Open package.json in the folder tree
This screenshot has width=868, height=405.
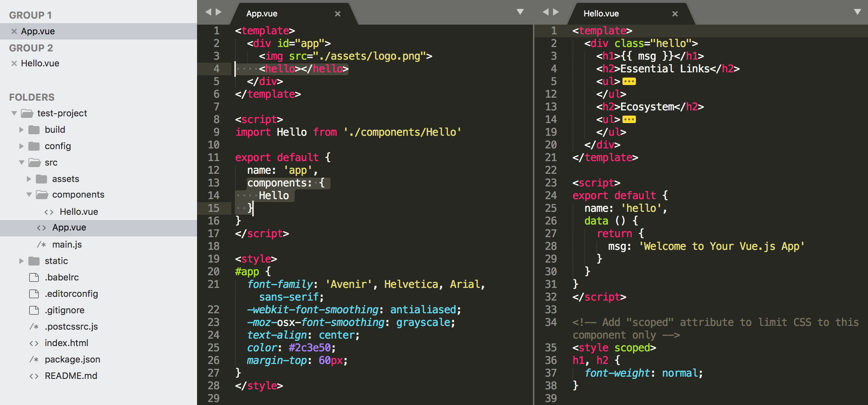72,360
